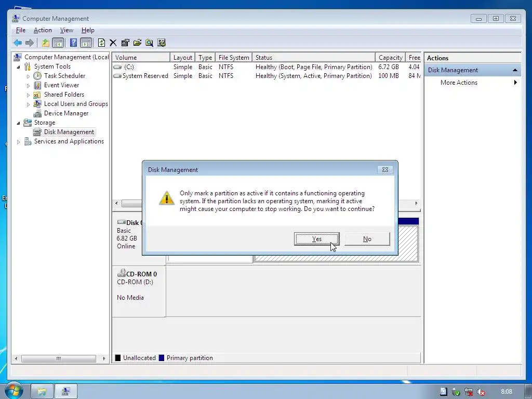Click the tree pane scroll-right arrow
Viewport: 532px width, 399px height.
coord(104,358)
